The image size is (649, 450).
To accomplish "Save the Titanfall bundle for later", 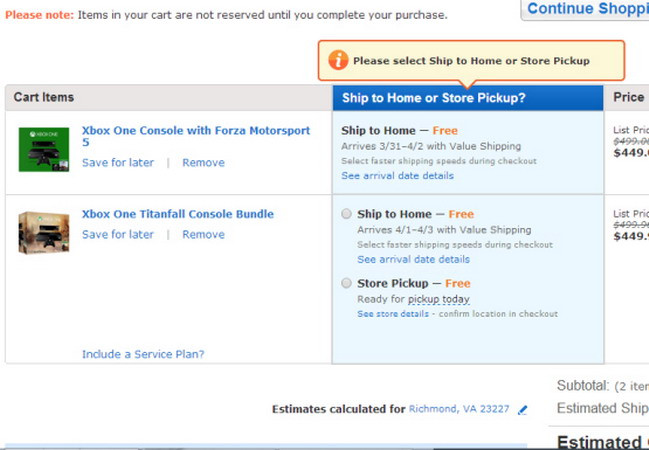I will point(118,235).
